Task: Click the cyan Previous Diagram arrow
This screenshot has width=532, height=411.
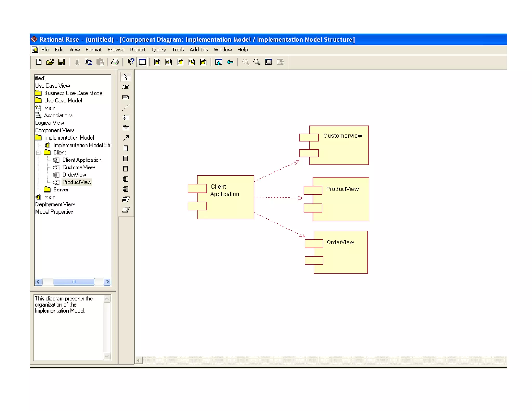Action: tap(230, 62)
